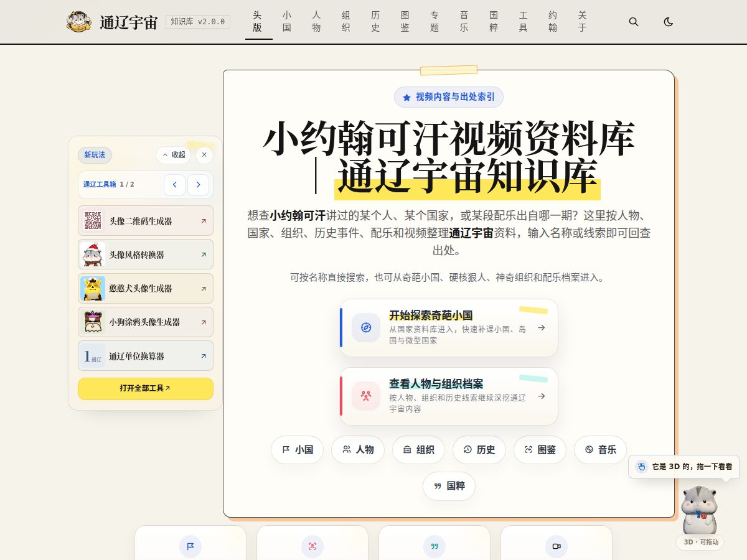The width and height of the screenshot is (747, 560).
Task: Click external arrow on 头像风格转换器 row
Action: point(204,254)
